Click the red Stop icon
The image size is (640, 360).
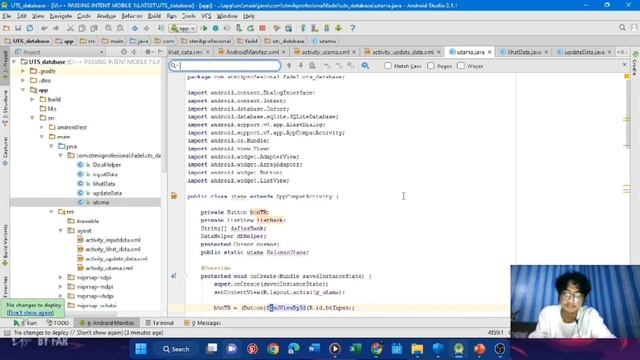[262, 28]
